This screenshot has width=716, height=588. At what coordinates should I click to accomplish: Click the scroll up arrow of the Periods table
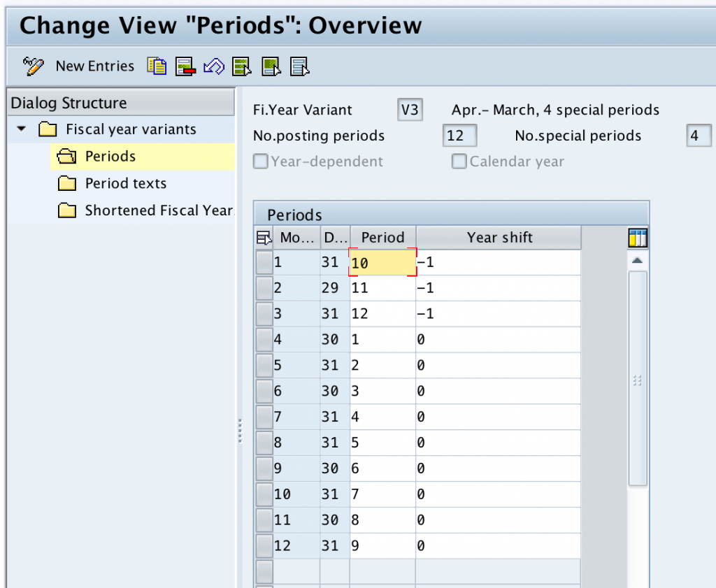[x=637, y=261]
